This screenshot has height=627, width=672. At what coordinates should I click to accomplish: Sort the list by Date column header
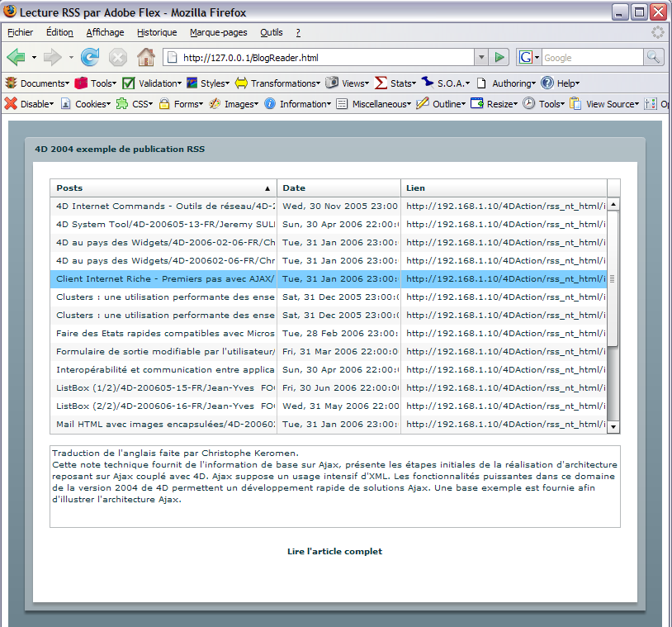pyautogui.click(x=338, y=188)
